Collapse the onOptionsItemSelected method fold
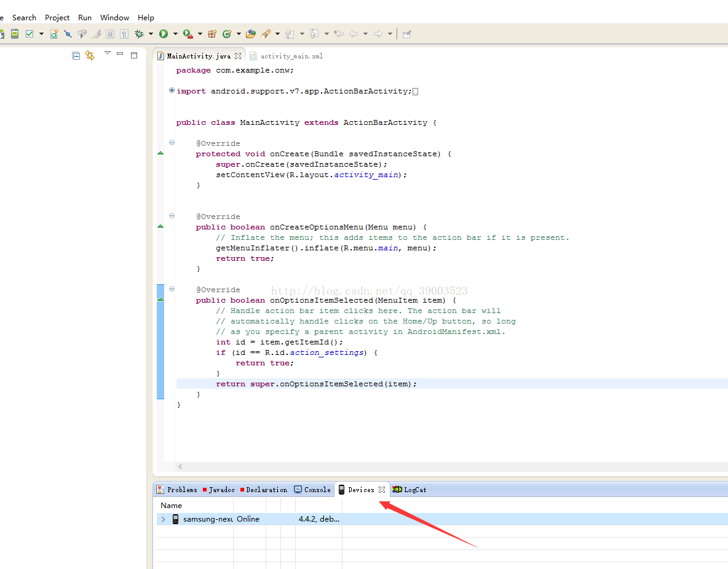 click(x=172, y=289)
